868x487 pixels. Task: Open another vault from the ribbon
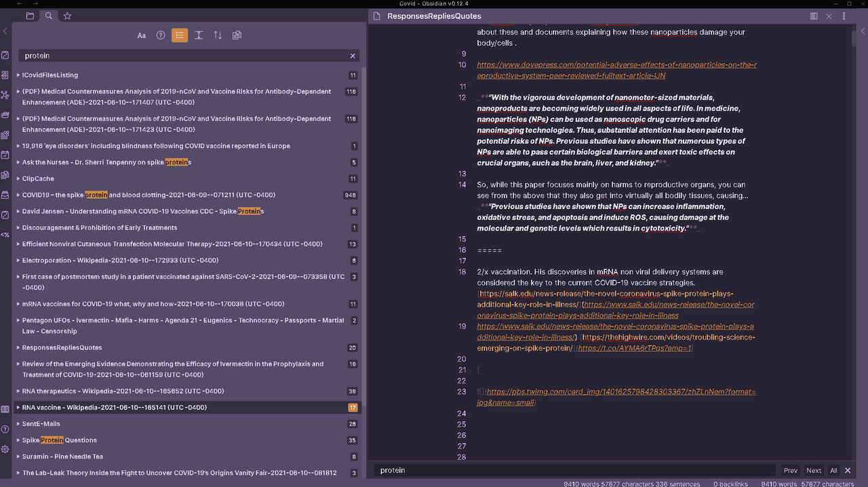click(x=5, y=409)
